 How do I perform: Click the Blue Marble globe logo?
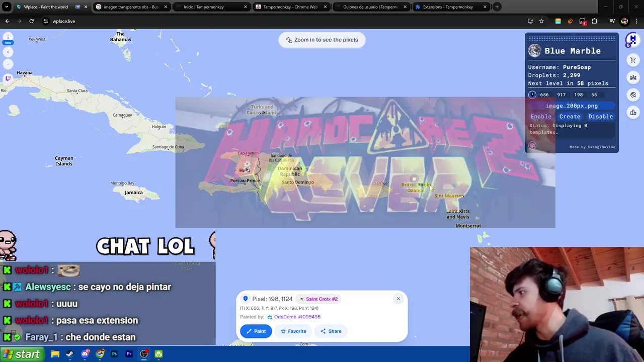click(x=534, y=51)
